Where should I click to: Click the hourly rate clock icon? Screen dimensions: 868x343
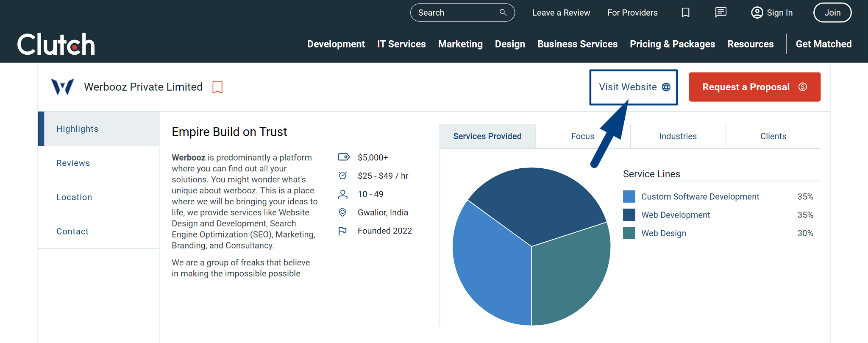(x=343, y=176)
